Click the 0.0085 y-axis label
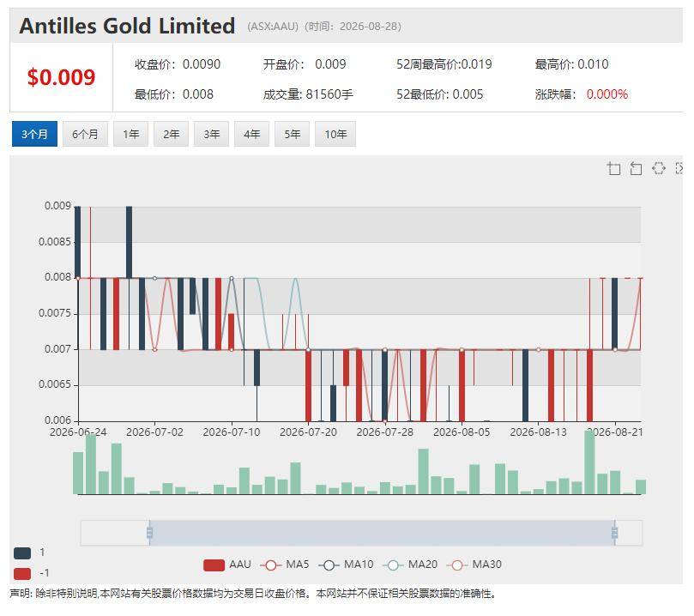The image size is (694, 616). point(55,242)
